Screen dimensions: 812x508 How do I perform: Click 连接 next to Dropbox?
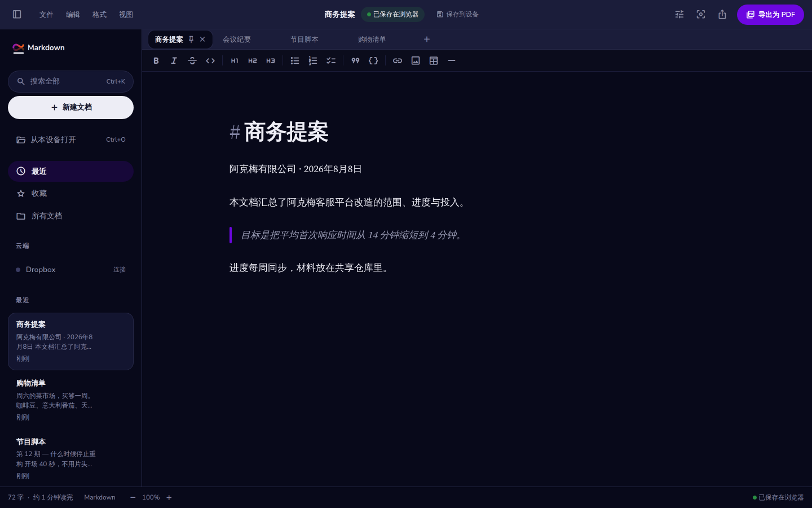(x=120, y=270)
